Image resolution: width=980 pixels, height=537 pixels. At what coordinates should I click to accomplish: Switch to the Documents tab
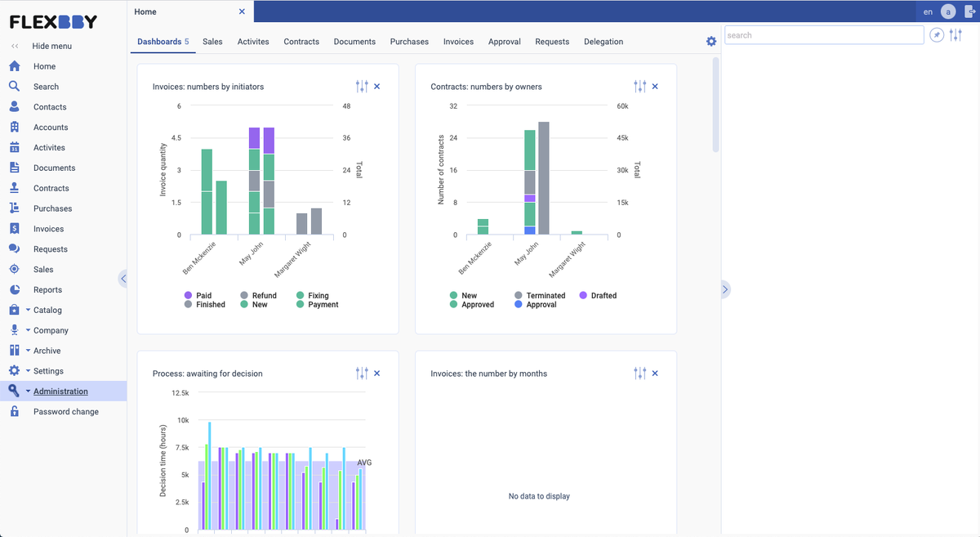[x=354, y=42]
